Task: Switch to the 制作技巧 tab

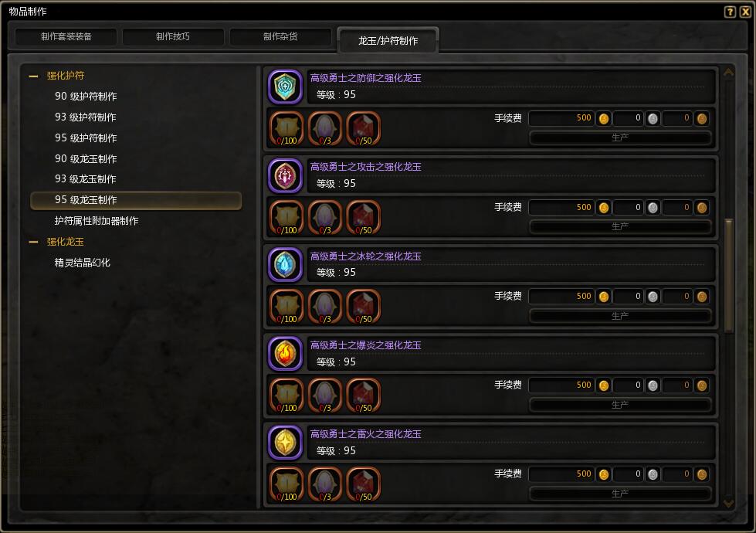Action: tap(173, 36)
